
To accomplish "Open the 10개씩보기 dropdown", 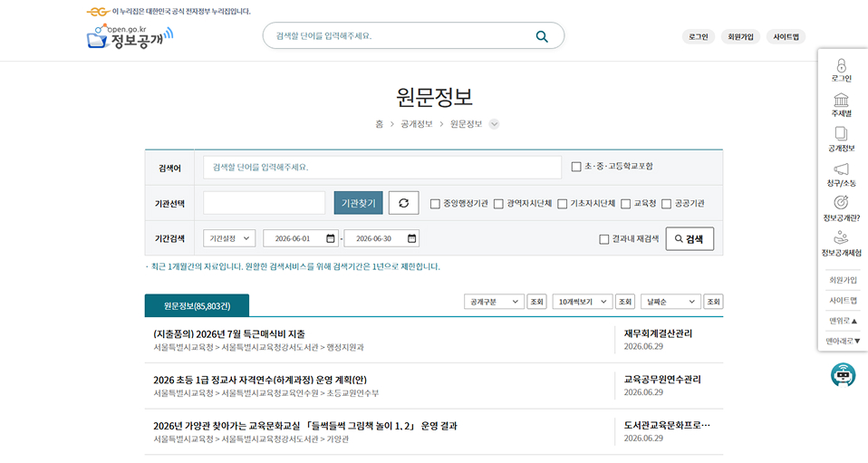I will 583,302.
